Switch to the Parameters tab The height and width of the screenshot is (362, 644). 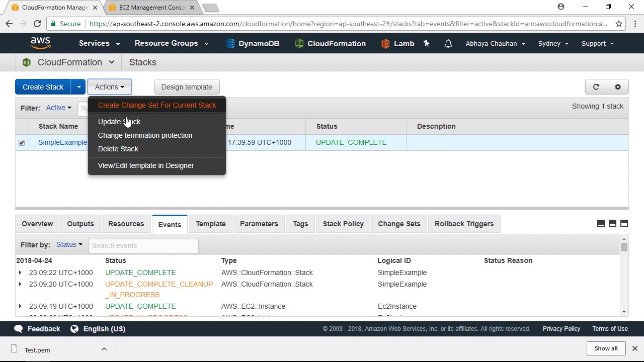259,224
